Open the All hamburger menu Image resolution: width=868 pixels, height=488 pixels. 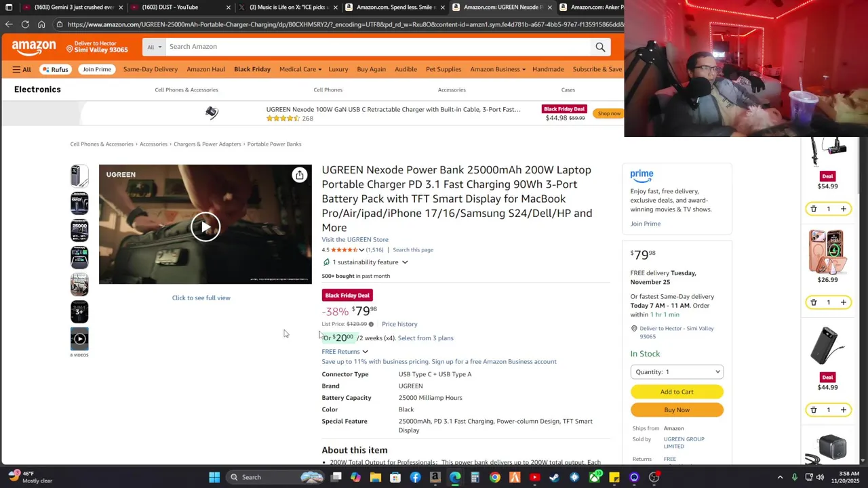pyautogui.click(x=22, y=69)
